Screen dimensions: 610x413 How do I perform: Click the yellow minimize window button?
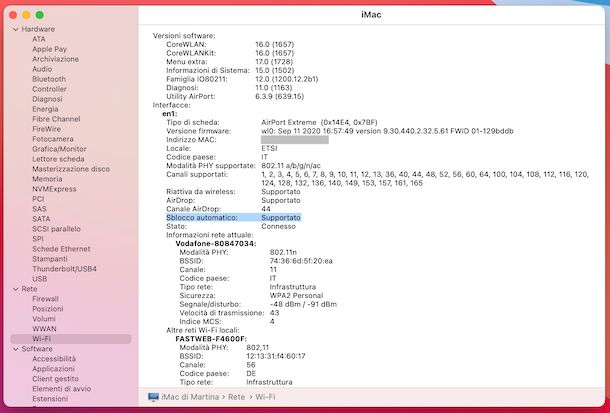click(26, 15)
